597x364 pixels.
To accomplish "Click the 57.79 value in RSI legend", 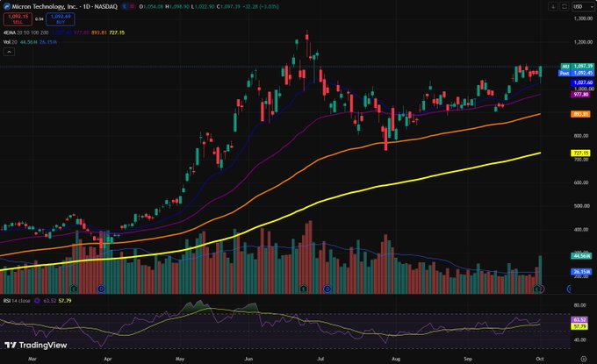I will [65, 301].
